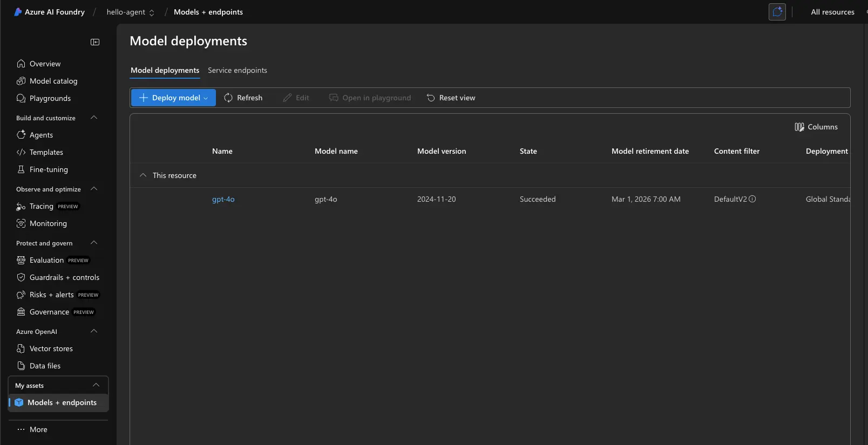Image resolution: width=868 pixels, height=445 pixels.
Task: Collapse the Build and customize section
Action: coord(94,118)
